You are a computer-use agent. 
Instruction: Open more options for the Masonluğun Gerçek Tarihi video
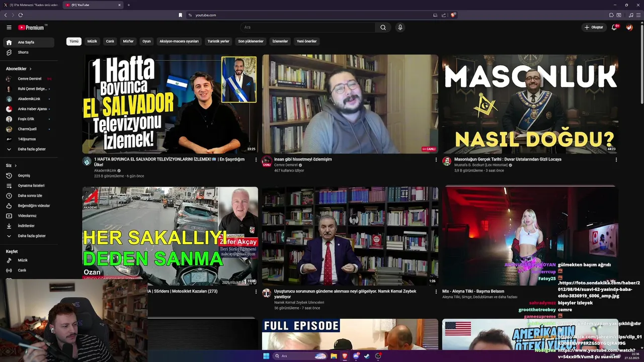(616, 159)
